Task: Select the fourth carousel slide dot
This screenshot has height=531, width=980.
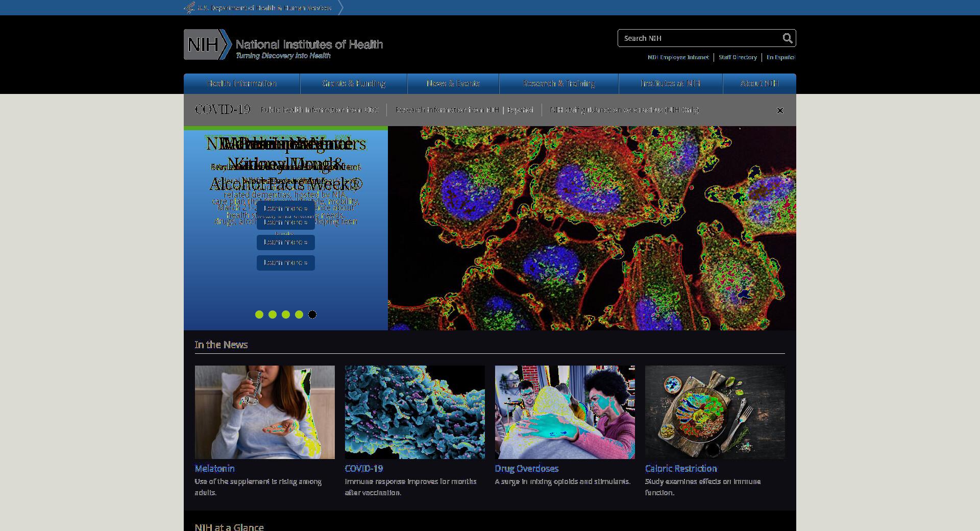Action: (x=299, y=315)
